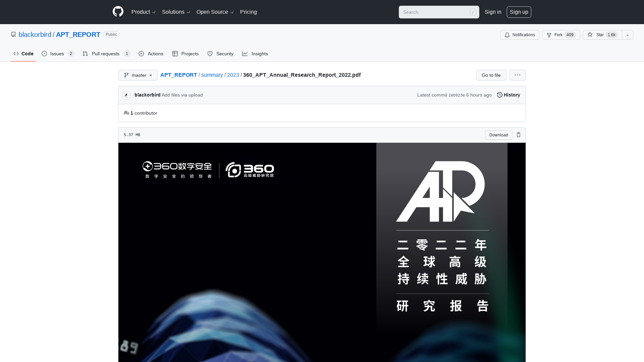
Task: Click the Insights graph icon
Action: (x=245, y=54)
